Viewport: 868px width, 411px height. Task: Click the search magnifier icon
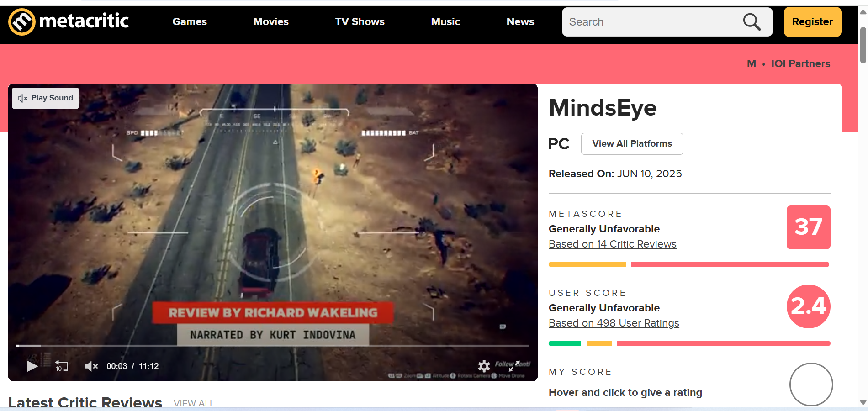coord(752,22)
